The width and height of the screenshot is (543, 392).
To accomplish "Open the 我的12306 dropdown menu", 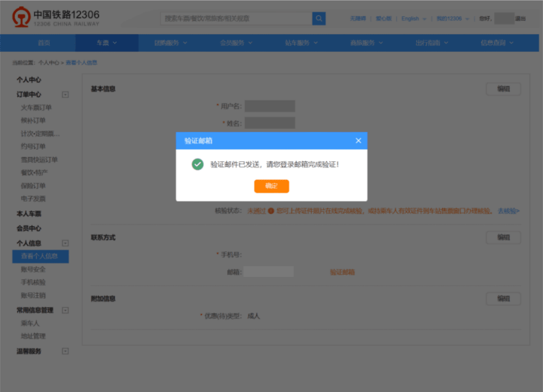I will pos(452,19).
